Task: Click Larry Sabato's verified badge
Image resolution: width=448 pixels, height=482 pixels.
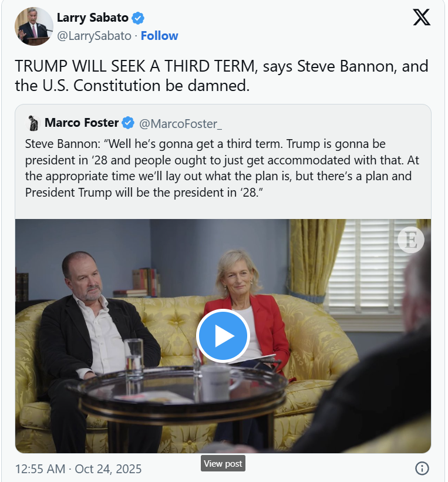Action: point(138,18)
